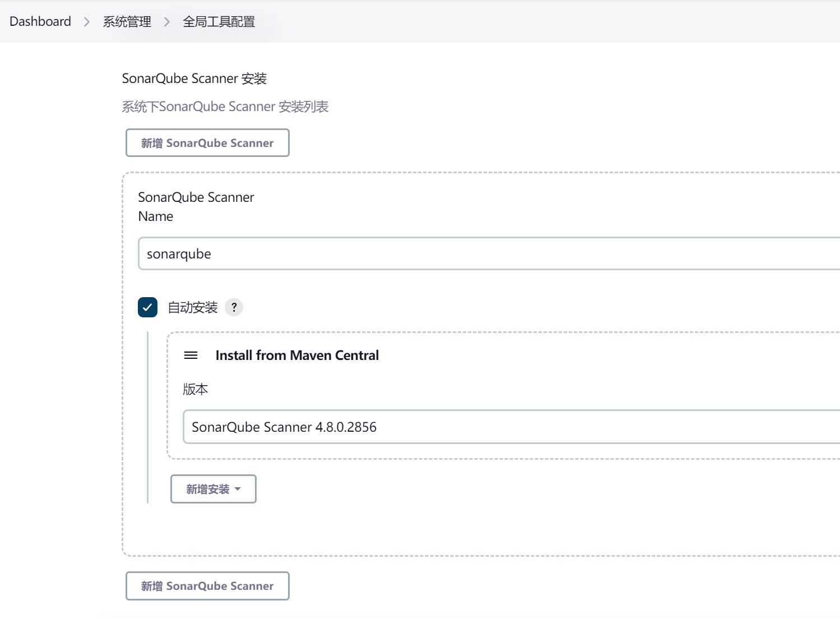Uncheck the 自动安装 checkbox
Viewport: 840px width, 619px height.
pos(147,307)
